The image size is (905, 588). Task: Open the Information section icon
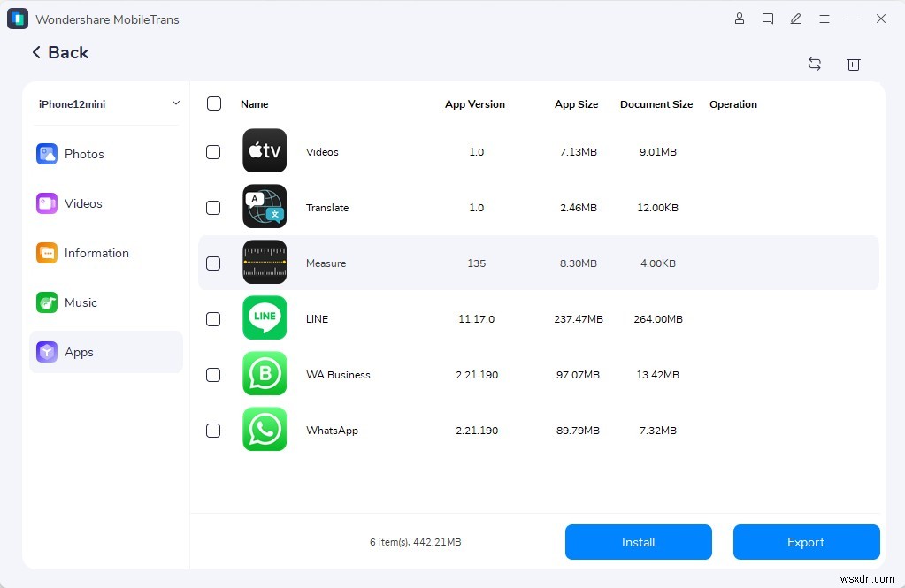point(46,253)
